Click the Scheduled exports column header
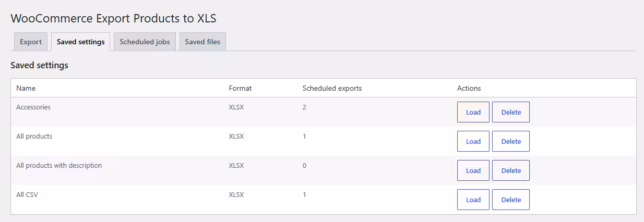 [332, 88]
